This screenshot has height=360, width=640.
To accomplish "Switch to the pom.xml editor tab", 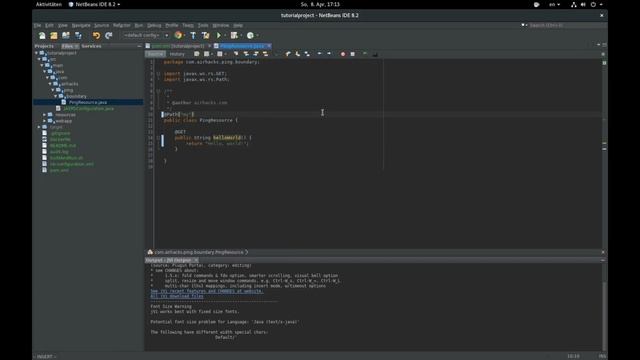I will click(178, 46).
